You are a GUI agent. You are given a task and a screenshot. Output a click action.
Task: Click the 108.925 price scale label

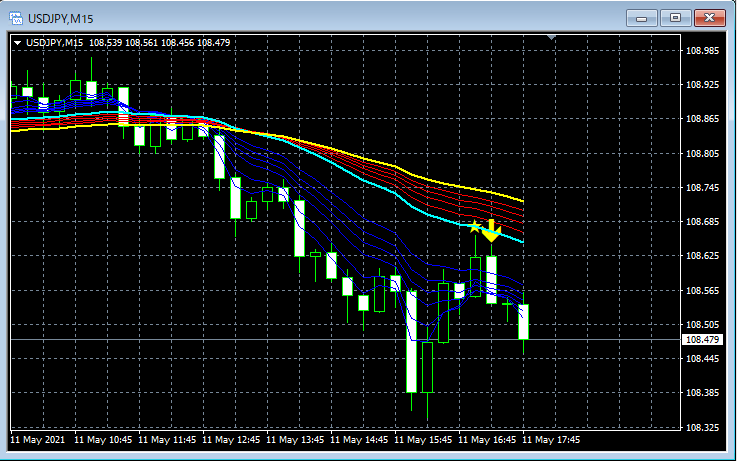702,85
